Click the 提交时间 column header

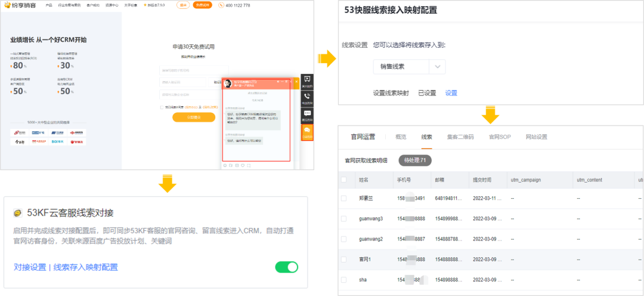[x=482, y=180]
